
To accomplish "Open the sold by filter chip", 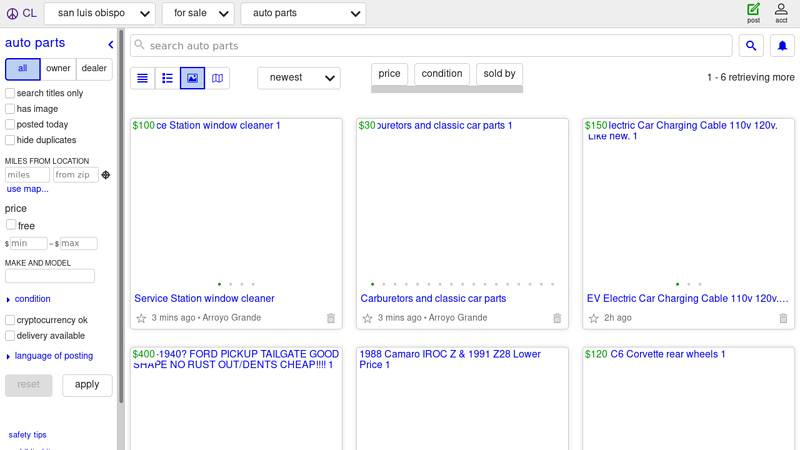I will [499, 74].
